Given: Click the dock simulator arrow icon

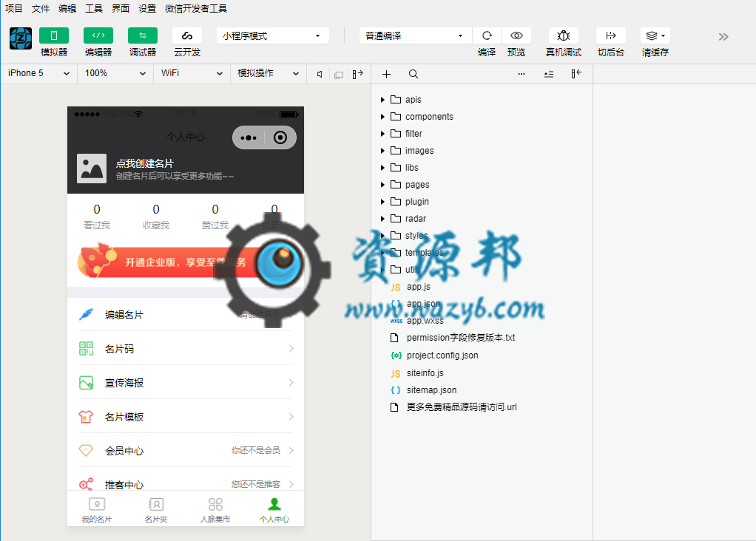Looking at the screenshot, I should pos(357,74).
